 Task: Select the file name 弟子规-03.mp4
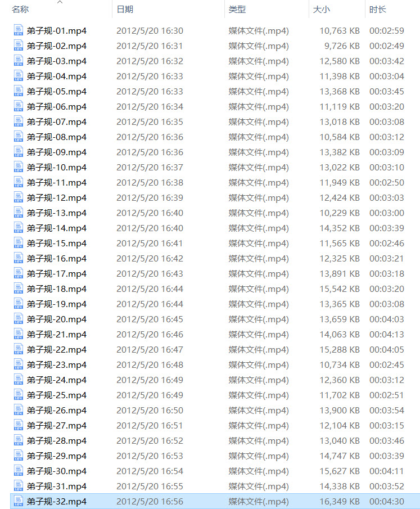(x=56, y=61)
